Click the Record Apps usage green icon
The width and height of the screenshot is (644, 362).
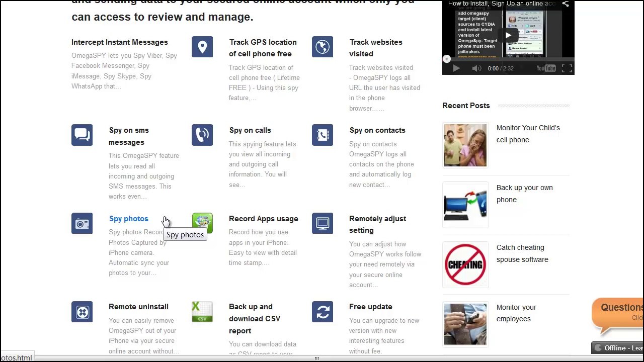point(202,223)
